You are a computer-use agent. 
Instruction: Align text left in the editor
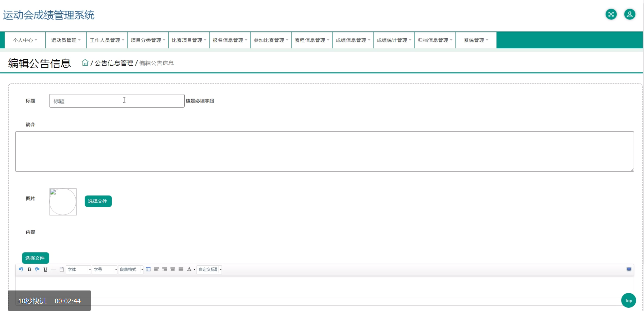pyautogui.click(x=156, y=269)
